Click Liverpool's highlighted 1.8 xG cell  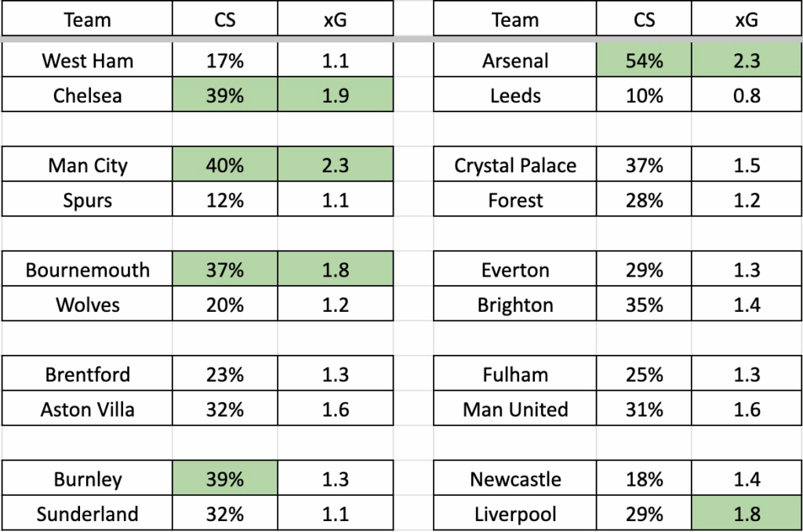747,512
